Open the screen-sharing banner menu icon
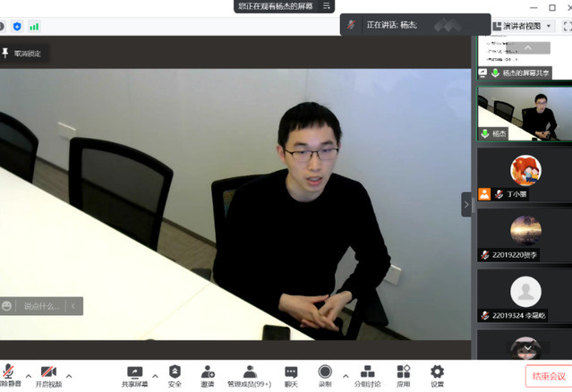572x392 pixels. coord(327,6)
